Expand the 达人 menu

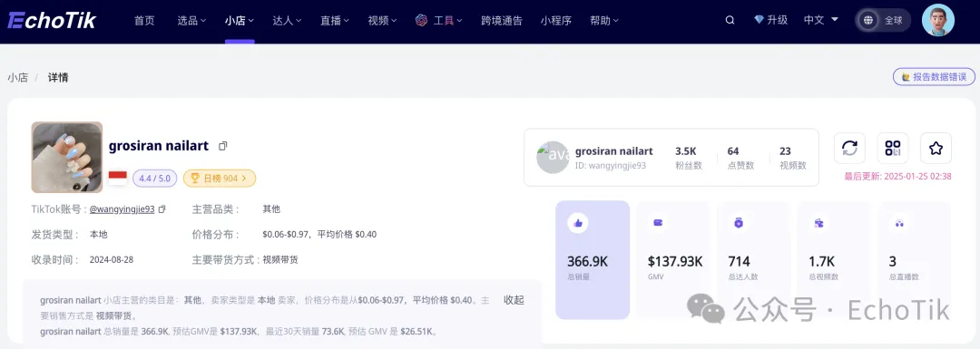(x=287, y=20)
